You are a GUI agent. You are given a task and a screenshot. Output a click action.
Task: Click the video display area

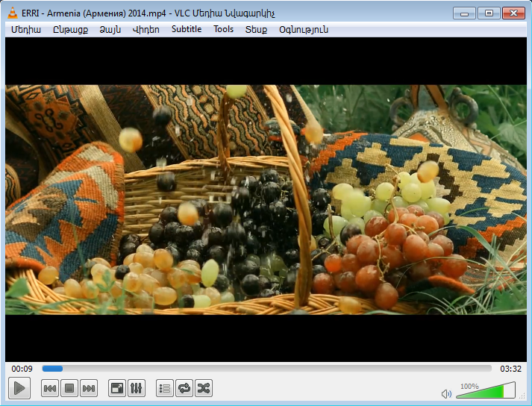tap(266, 199)
